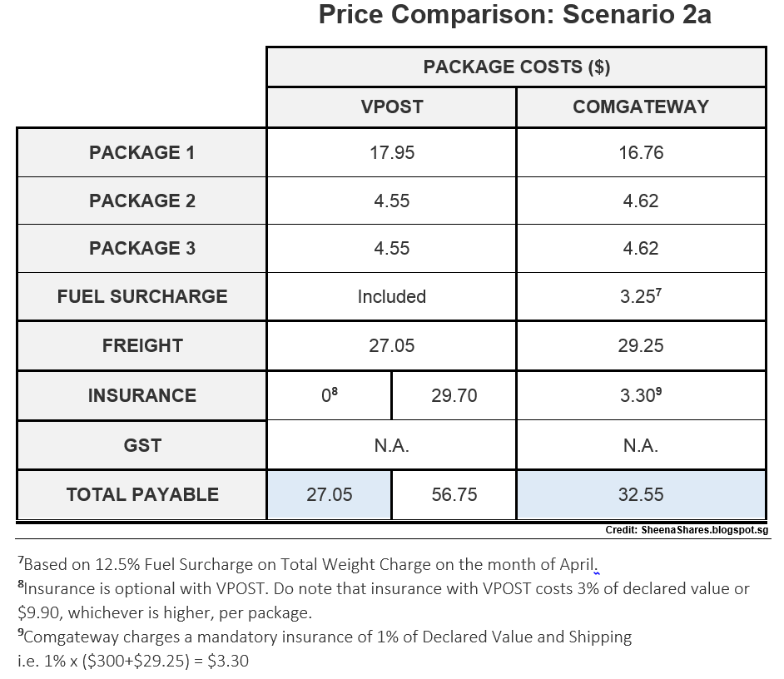Click the GST row label
Viewport: 784px width, 679px height.
click(x=142, y=445)
